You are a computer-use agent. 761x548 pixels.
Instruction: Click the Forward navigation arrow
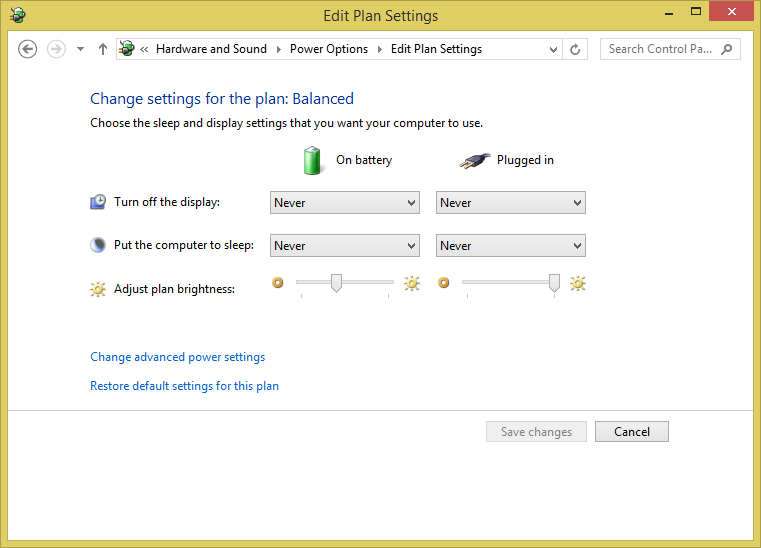[x=56, y=49]
